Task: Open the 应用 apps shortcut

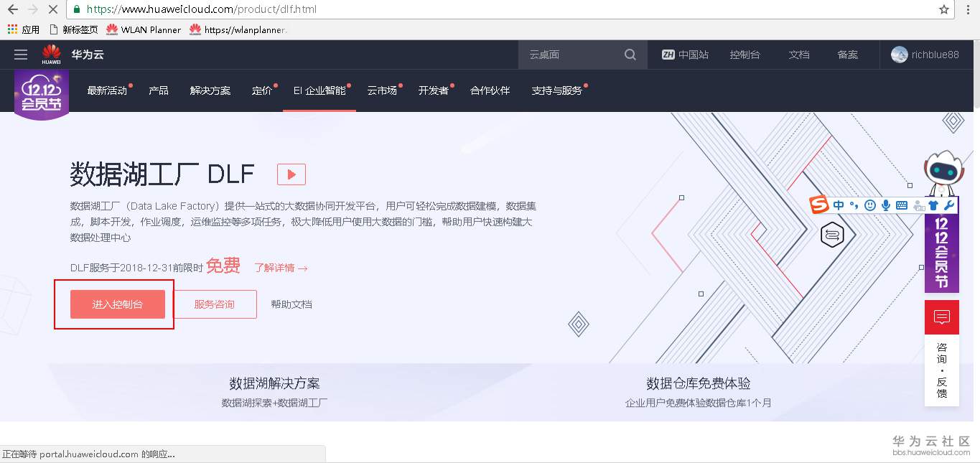Action: point(24,29)
